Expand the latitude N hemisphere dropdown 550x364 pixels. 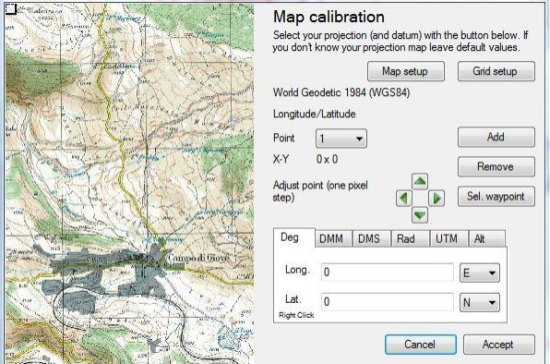479,302
